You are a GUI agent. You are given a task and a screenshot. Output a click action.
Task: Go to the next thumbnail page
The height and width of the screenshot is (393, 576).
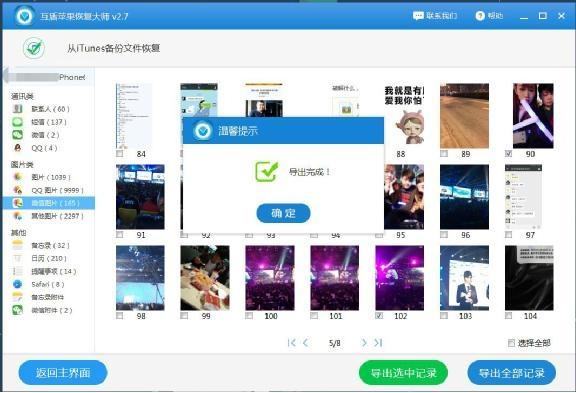pos(364,343)
